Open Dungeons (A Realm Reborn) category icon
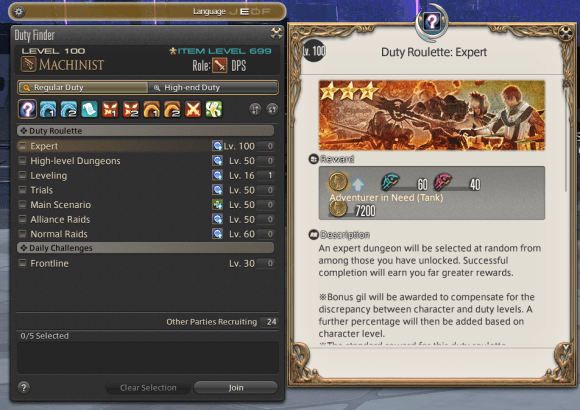 pos(48,109)
